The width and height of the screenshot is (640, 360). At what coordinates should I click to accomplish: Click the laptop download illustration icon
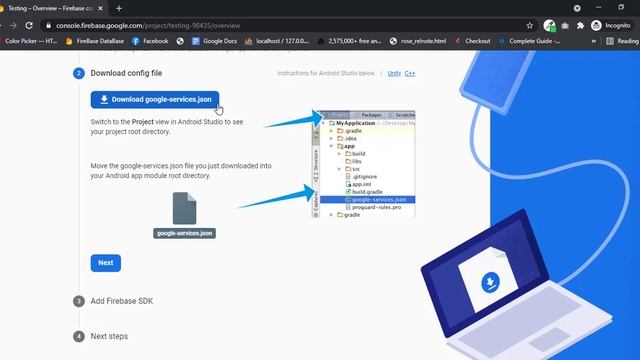tap(490, 282)
